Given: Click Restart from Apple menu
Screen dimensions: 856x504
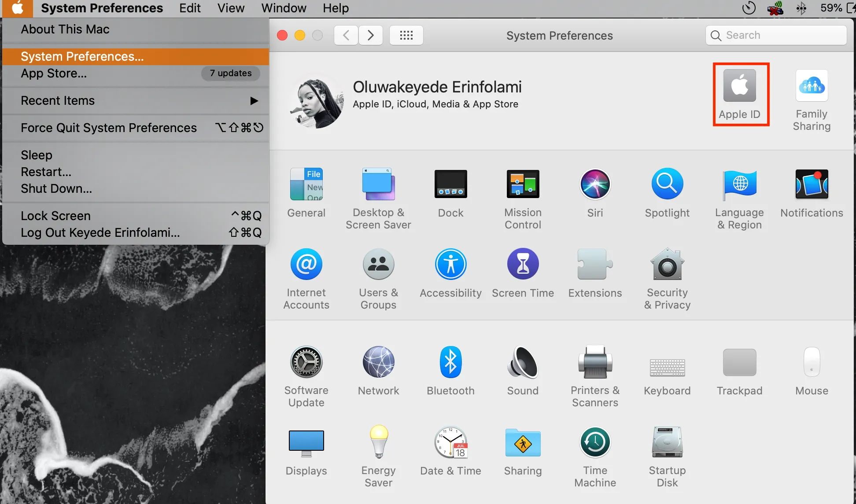Looking at the screenshot, I should (45, 170).
